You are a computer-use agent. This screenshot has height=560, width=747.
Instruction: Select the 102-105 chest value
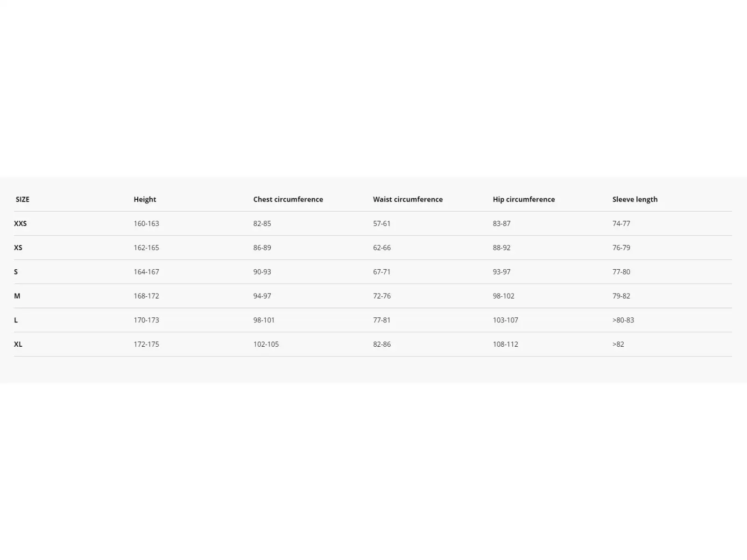pos(266,344)
